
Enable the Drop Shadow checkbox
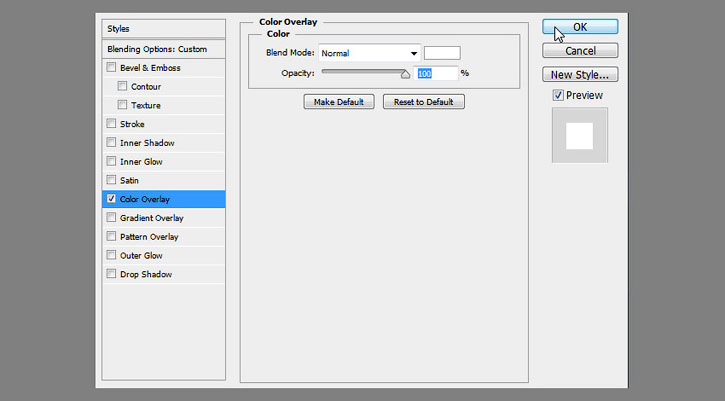111,274
